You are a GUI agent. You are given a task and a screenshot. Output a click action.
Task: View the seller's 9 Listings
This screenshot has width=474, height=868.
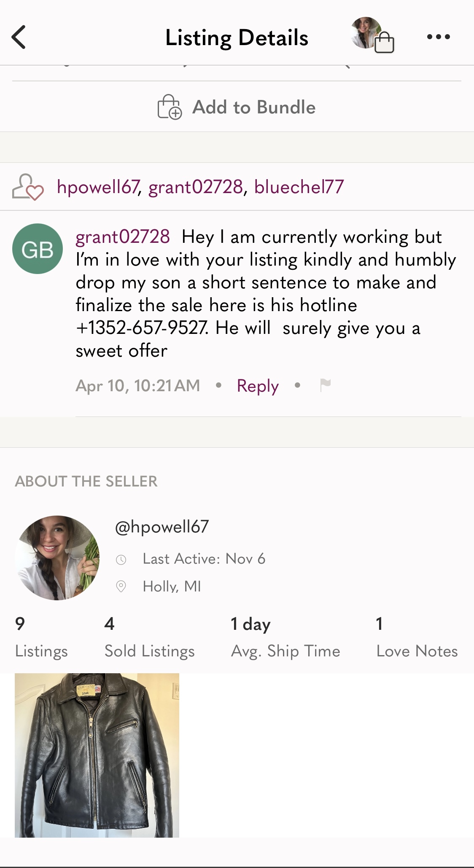coord(41,637)
